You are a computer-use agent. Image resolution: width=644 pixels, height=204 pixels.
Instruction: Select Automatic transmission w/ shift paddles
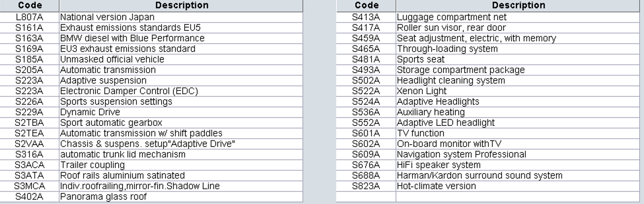pyautogui.click(x=141, y=133)
